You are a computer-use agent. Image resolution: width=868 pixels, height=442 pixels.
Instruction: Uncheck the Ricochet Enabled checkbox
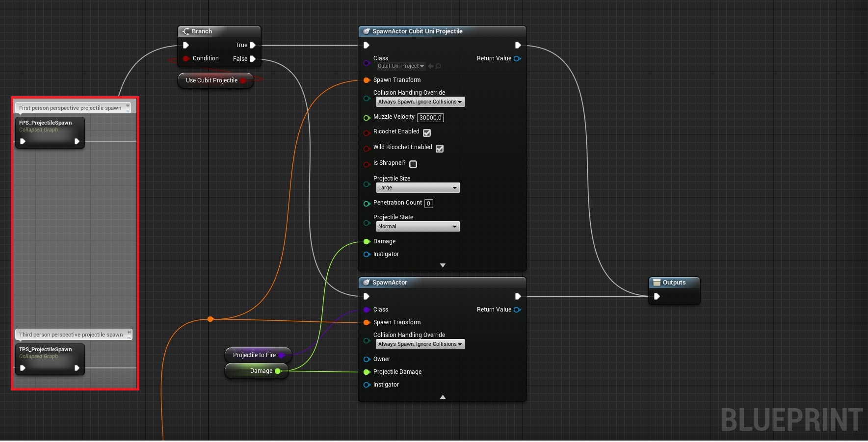pyautogui.click(x=427, y=133)
